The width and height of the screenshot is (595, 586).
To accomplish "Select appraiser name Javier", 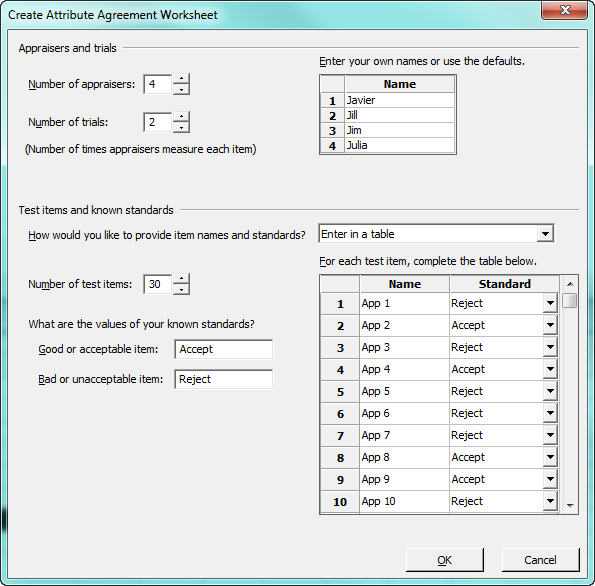I will tap(400, 100).
